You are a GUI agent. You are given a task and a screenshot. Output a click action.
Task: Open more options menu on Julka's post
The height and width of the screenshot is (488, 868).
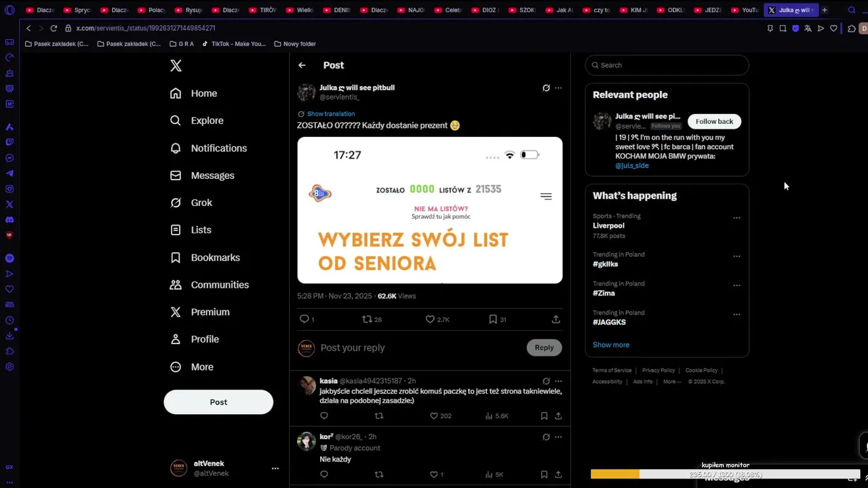tap(558, 88)
